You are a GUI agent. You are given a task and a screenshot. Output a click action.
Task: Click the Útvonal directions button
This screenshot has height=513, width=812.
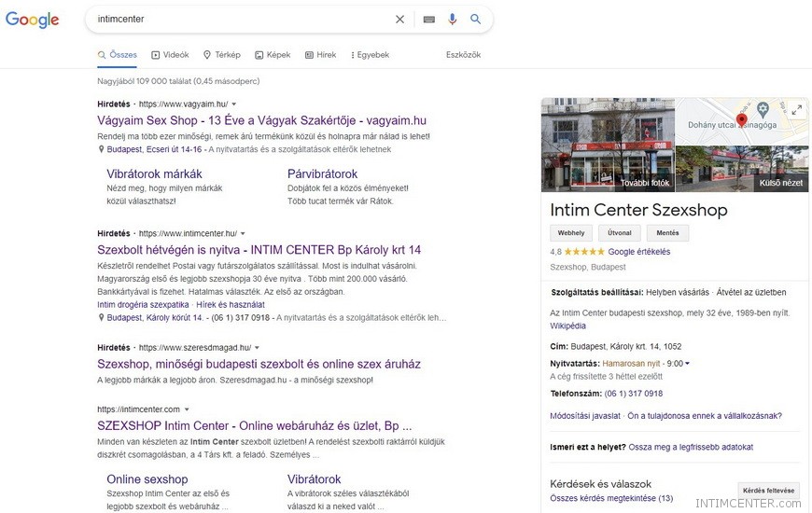pyautogui.click(x=619, y=233)
